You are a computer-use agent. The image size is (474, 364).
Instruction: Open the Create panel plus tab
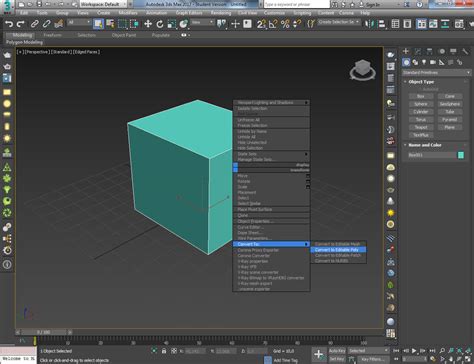point(406,51)
